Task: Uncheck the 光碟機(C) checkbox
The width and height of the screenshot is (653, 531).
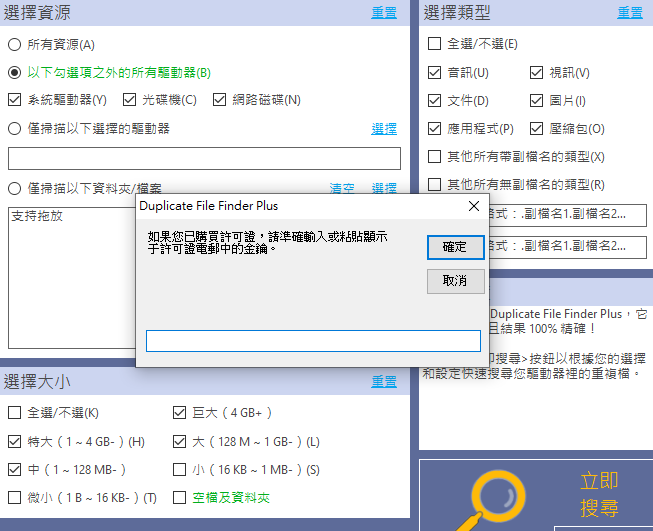Action: coord(130,100)
